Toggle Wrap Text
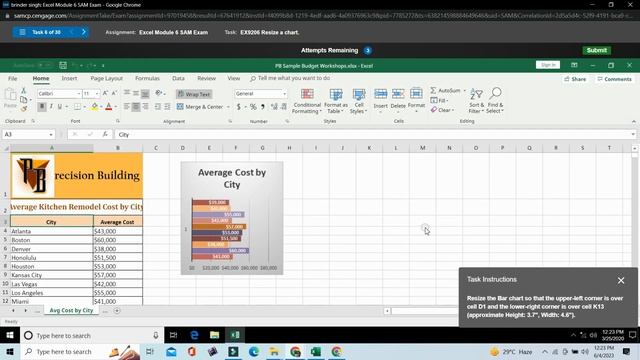The image size is (640, 360). 194,94
